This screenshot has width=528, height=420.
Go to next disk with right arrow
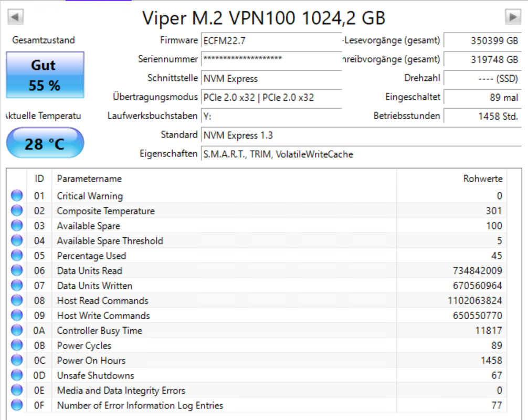[513, 17]
